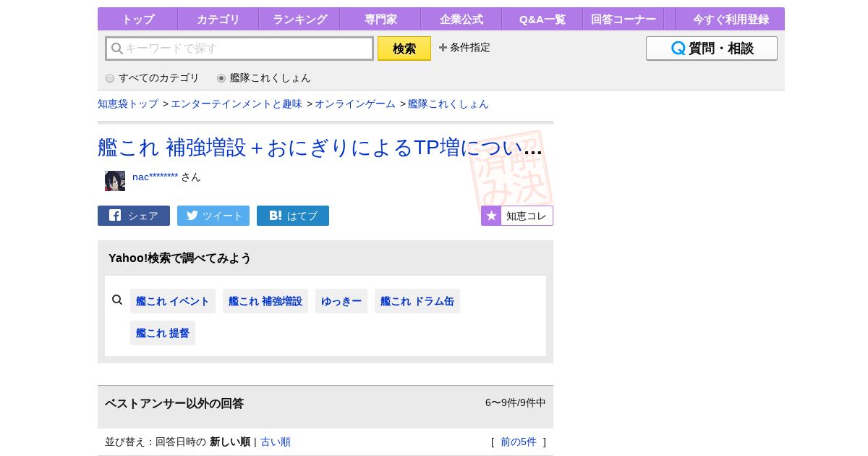Click the 質問・相談 button
Viewport: 868px width, 456px height.
tap(712, 48)
